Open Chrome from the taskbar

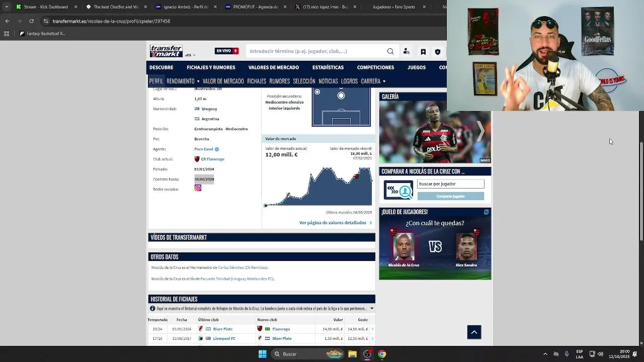(382, 354)
